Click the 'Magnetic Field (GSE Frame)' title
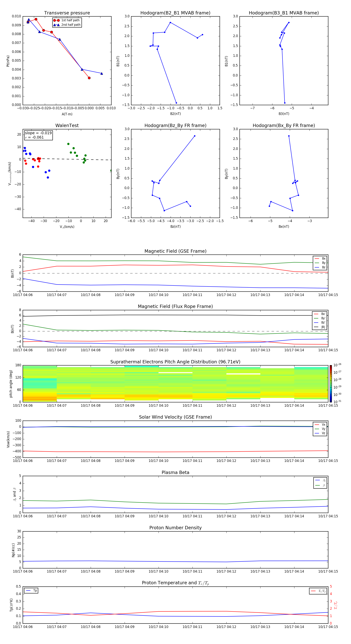The image size is (351, 644). click(x=175, y=251)
